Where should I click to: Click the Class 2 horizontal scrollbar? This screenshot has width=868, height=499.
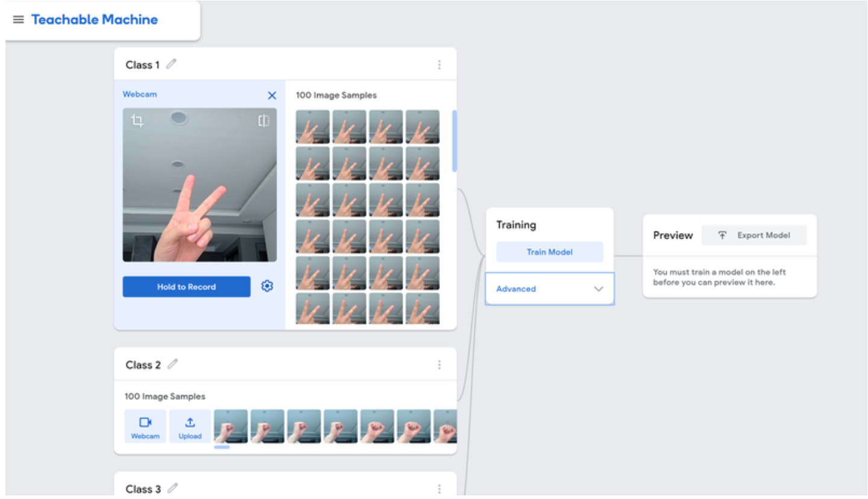(x=222, y=447)
